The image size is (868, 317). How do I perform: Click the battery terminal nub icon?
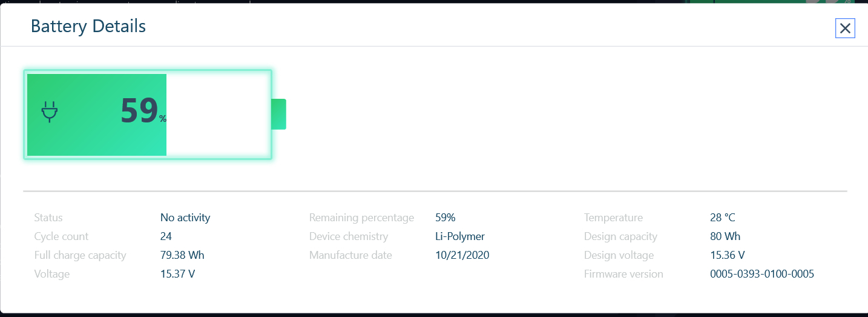point(278,114)
